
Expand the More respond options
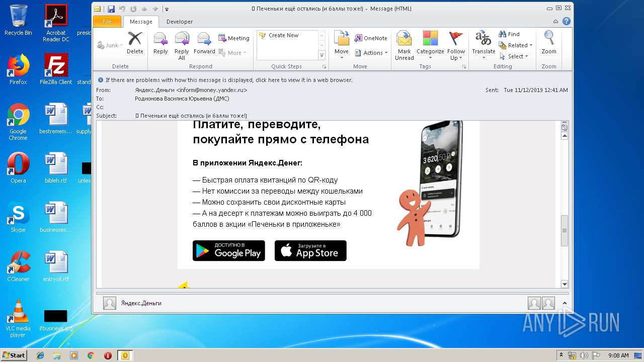click(x=232, y=53)
